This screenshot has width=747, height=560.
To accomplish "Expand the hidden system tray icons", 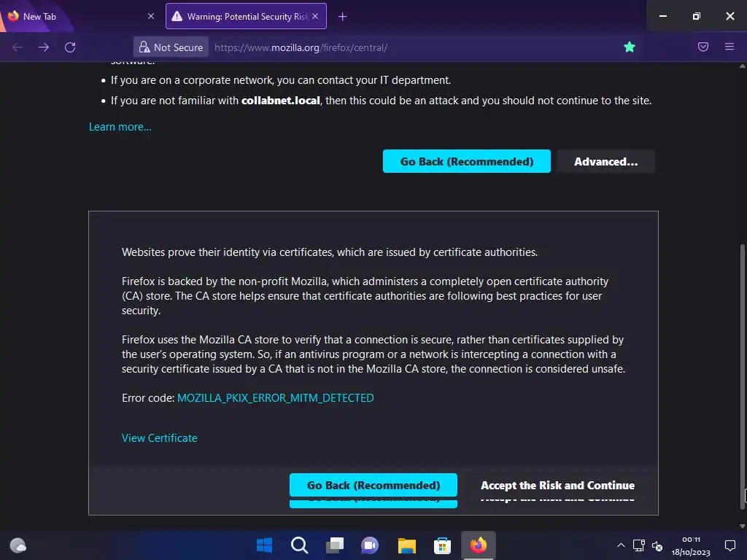I will (x=621, y=545).
